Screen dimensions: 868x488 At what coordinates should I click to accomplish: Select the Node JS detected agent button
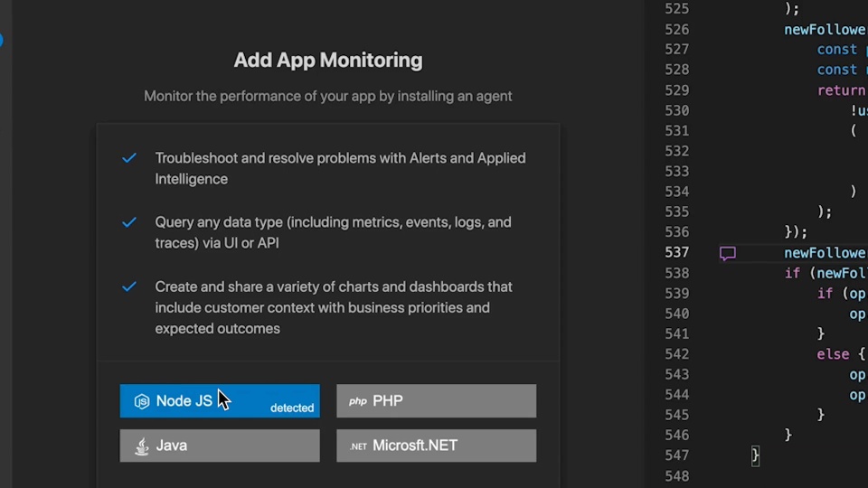click(x=220, y=400)
